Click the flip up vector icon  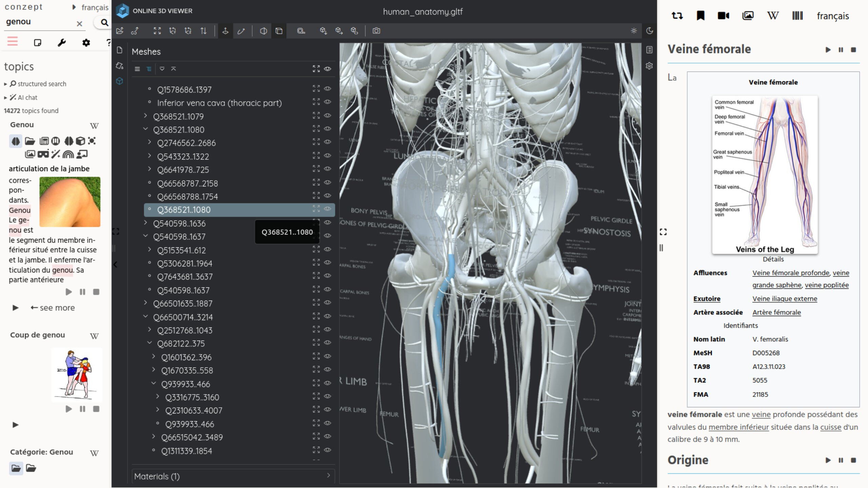pos(203,31)
